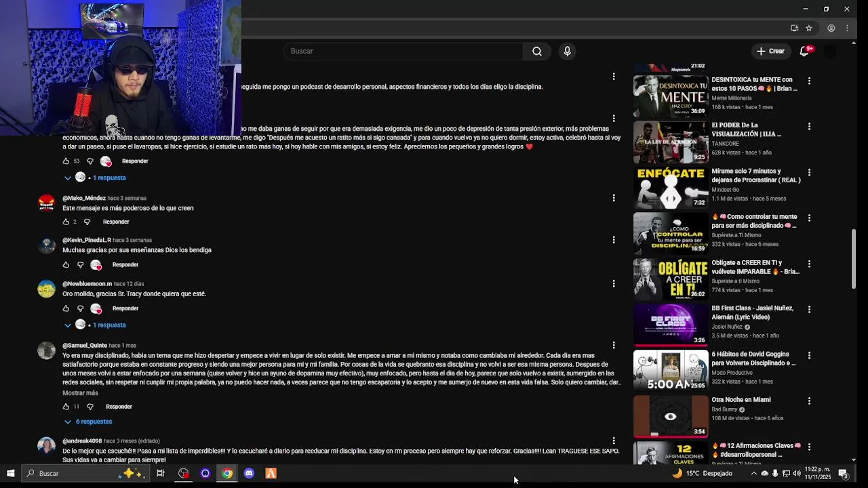The width and height of the screenshot is (868, 488).
Task: Open options menu for @Mako_Méndez's comment
Action: coord(614,198)
